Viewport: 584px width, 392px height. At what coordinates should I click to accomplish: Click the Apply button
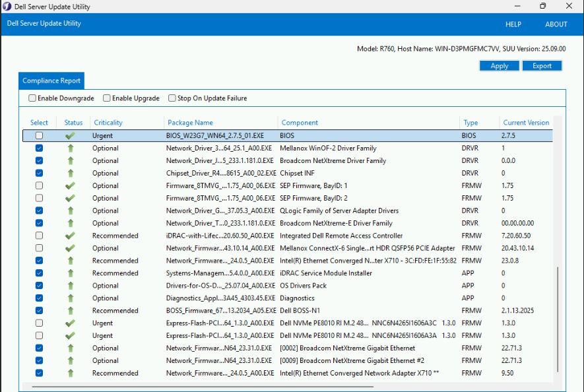[x=499, y=66]
